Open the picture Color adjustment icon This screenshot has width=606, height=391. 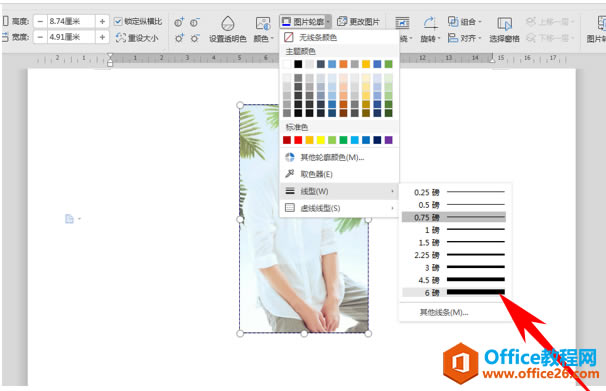(263, 24)
